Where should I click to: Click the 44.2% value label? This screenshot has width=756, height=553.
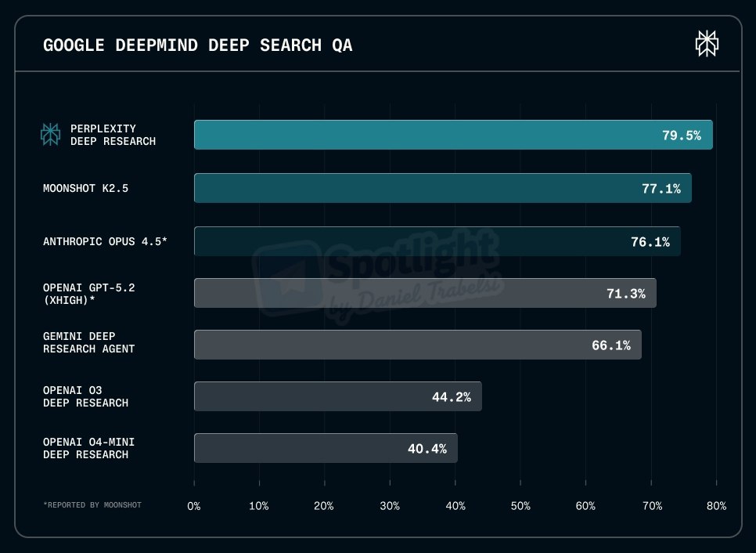(x=451, y=397)
